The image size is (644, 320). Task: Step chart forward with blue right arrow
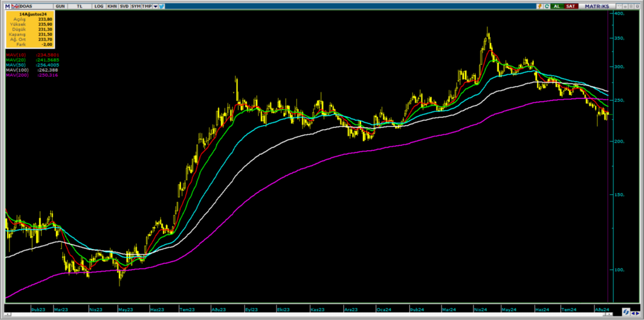(x=638, y=314)
